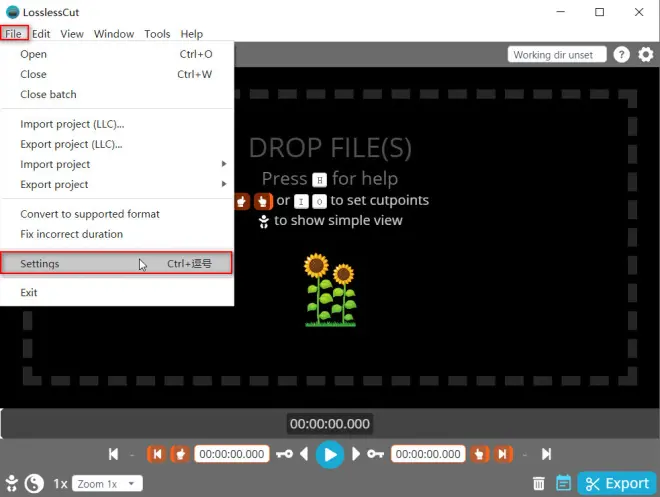Open Settings from File menu
660x497 pixels.
[x=117, y=263]
